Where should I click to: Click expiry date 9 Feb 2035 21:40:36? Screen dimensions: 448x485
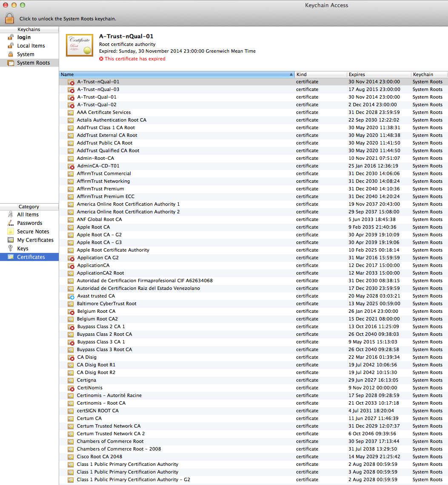[x=372, y=227]
